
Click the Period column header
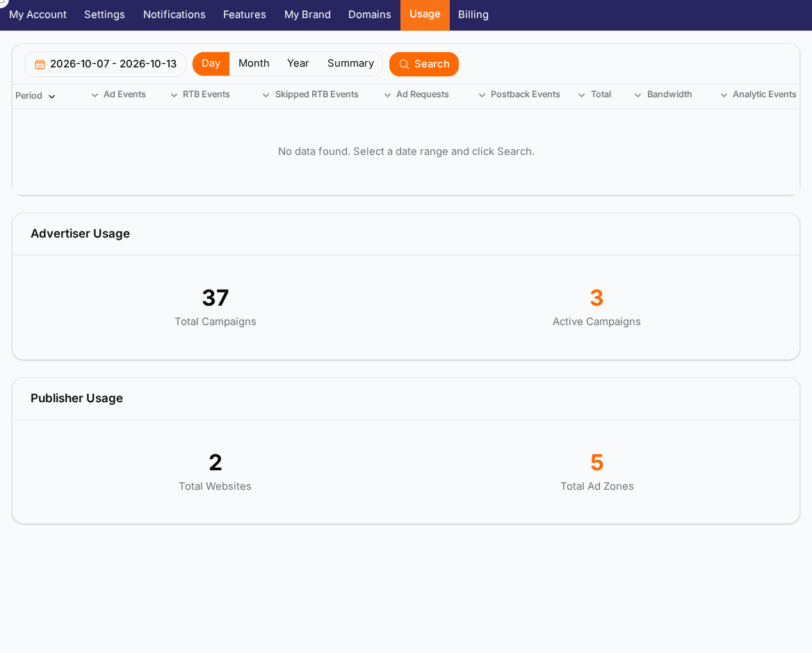click(x=29, y=96)
